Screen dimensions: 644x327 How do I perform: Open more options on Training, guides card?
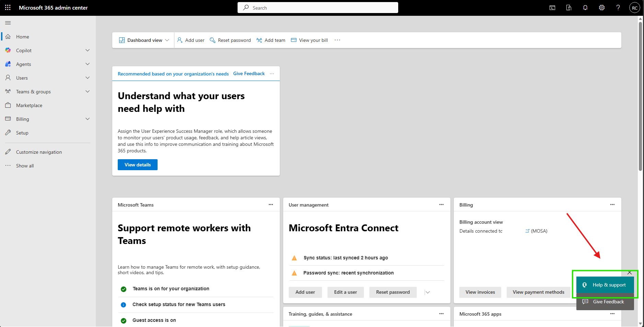[441, 314]
